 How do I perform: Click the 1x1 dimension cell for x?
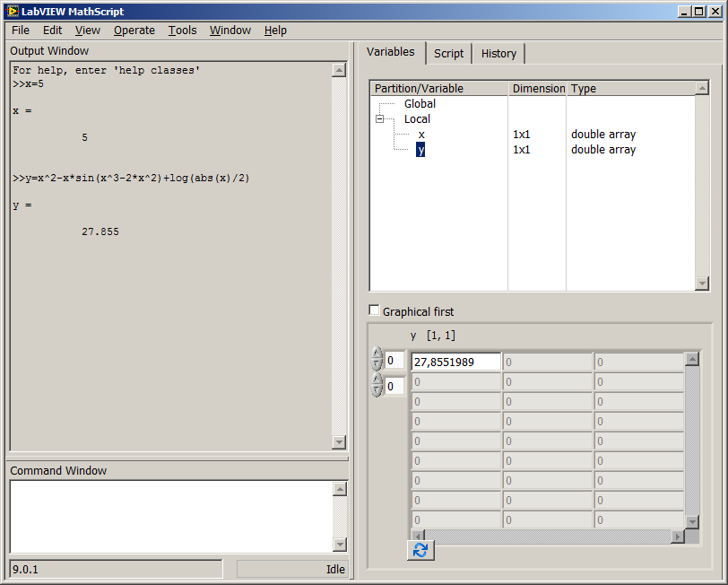[x=522, y=135]
